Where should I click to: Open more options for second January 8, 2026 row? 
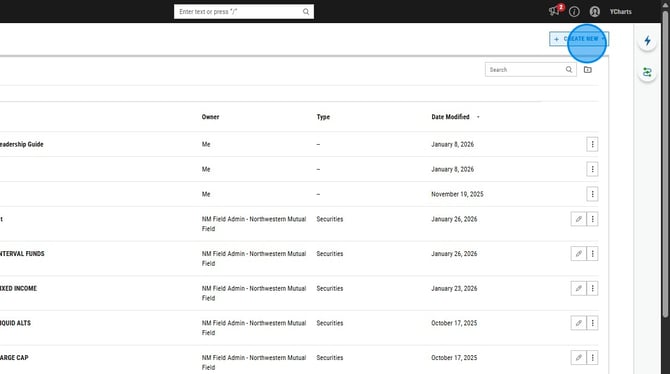pyautogui.click(x=592, y=169)
